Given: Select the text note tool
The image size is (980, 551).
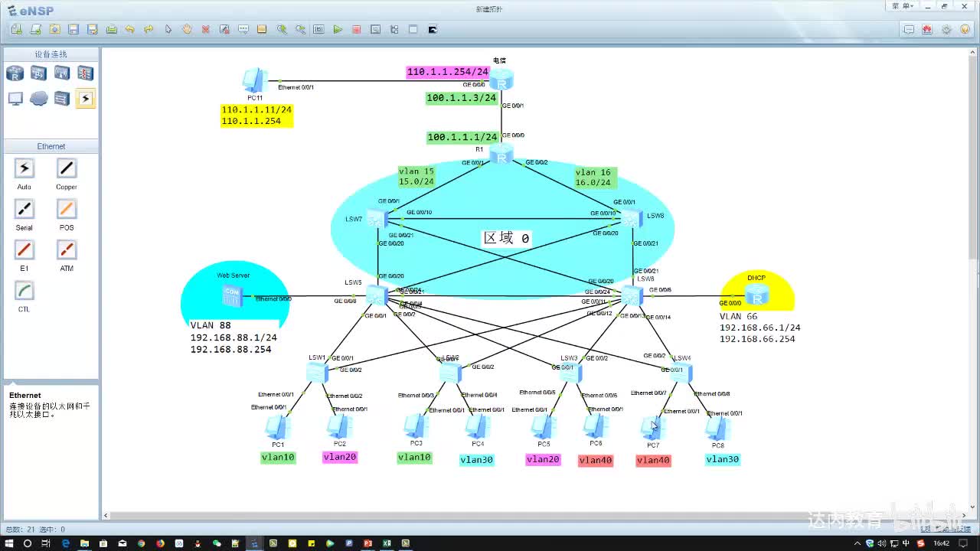Looking at the screenshot, I should tap(243, 29).
